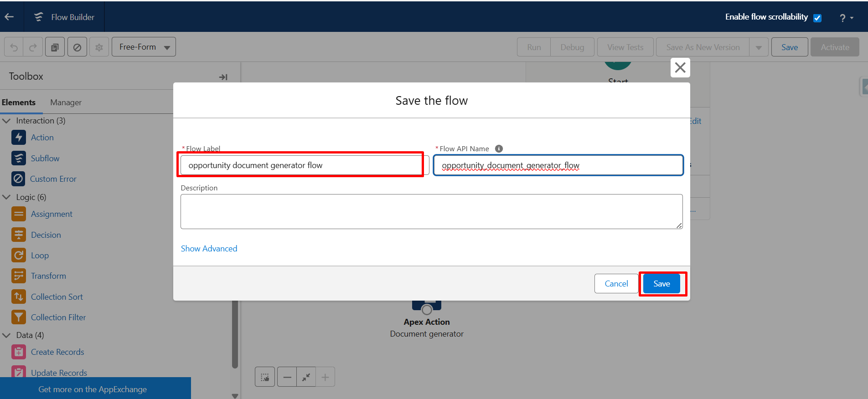The height and width of the screenshot is (399, 868).
Task: Toggle Enable flow scrollability checkbox
Action: (817, 18)
